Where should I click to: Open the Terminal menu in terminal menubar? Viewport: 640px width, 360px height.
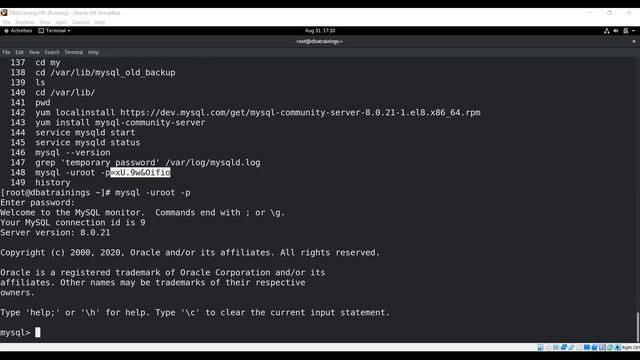coord(73,52)
